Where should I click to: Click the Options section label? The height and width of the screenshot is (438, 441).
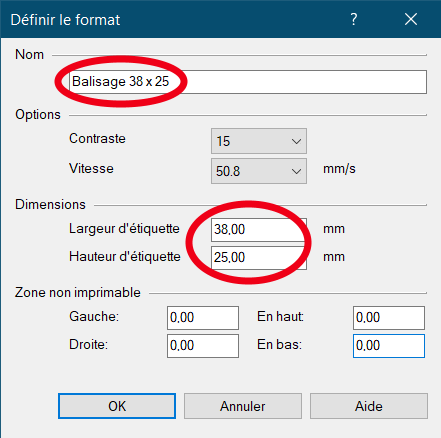(38, 114)
